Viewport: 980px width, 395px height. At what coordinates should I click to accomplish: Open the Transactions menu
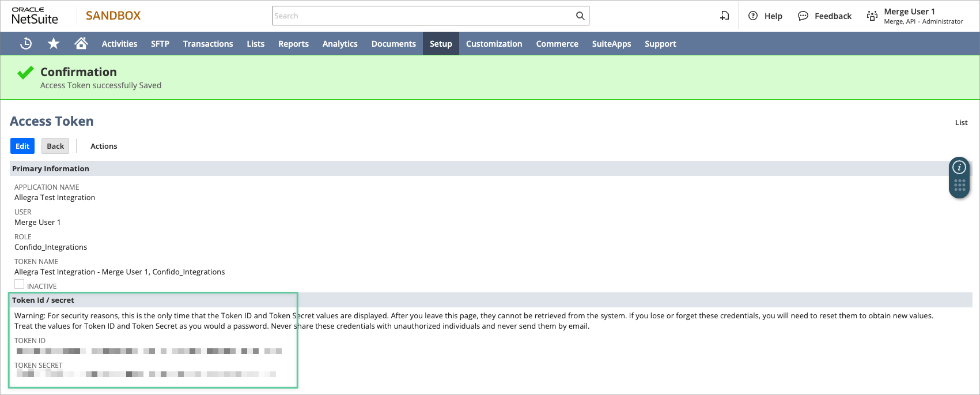coord(208,44)
